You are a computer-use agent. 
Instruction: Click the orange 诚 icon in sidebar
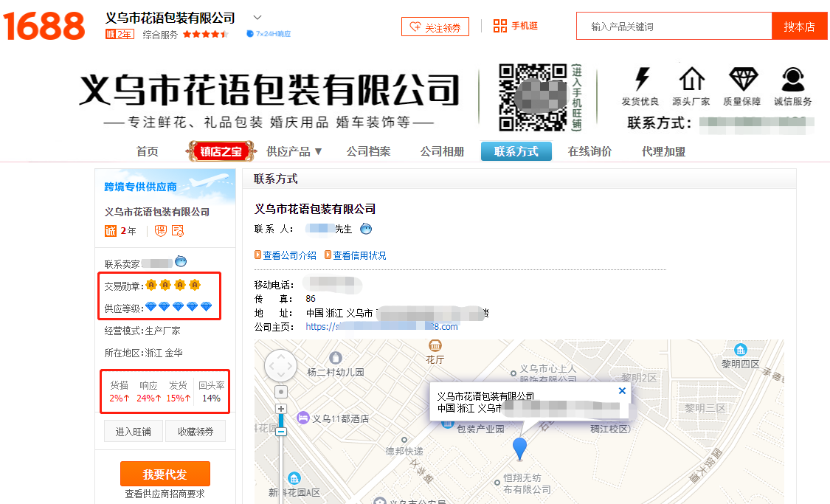click(x=111, y=231)
